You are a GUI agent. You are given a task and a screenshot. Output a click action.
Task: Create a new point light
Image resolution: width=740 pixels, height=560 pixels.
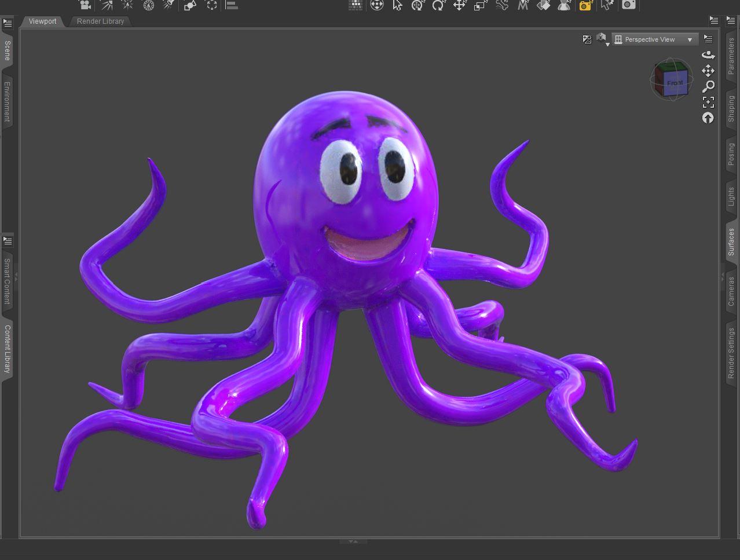pyautogui.click(x=127, y=5)
